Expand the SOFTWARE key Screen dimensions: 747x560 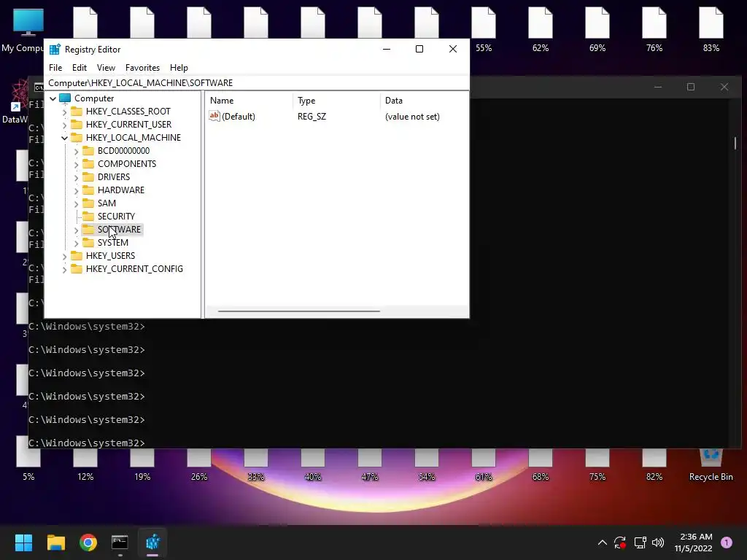point(76,230)
